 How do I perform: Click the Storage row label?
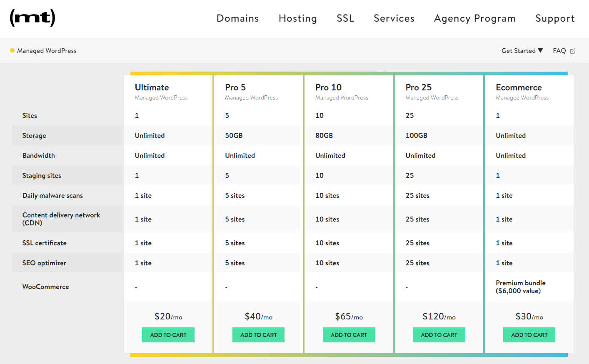tap(34, 135)
